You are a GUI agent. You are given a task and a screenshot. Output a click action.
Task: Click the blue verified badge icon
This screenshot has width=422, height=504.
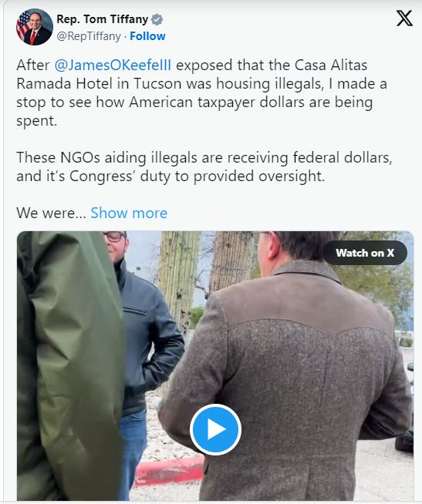click(157, 19)
